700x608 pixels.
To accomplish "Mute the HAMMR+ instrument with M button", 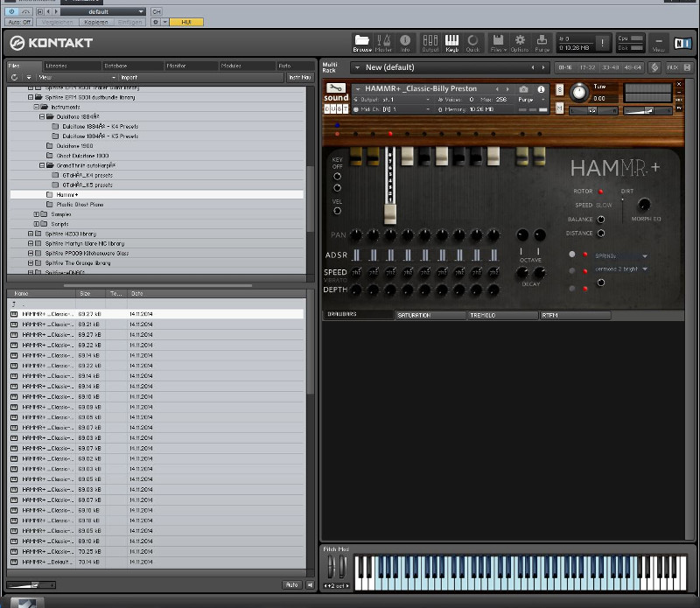I will pyautogui.click(x=559, y=108).
